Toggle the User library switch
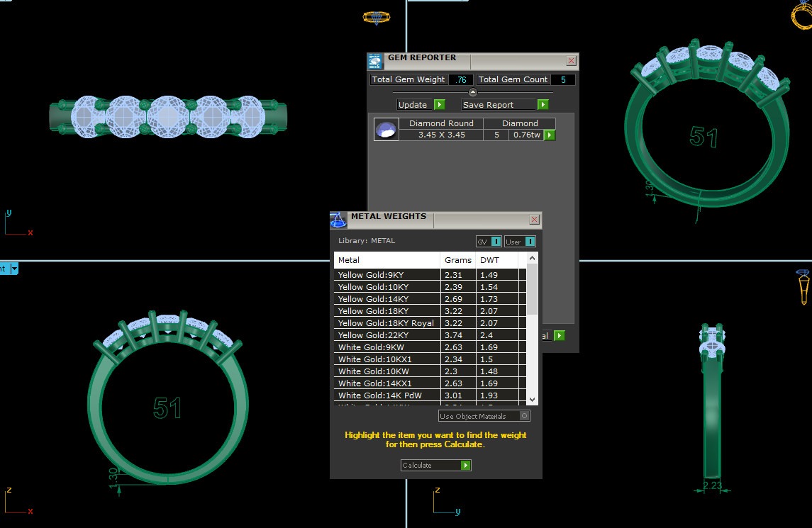 pos(530,242)
